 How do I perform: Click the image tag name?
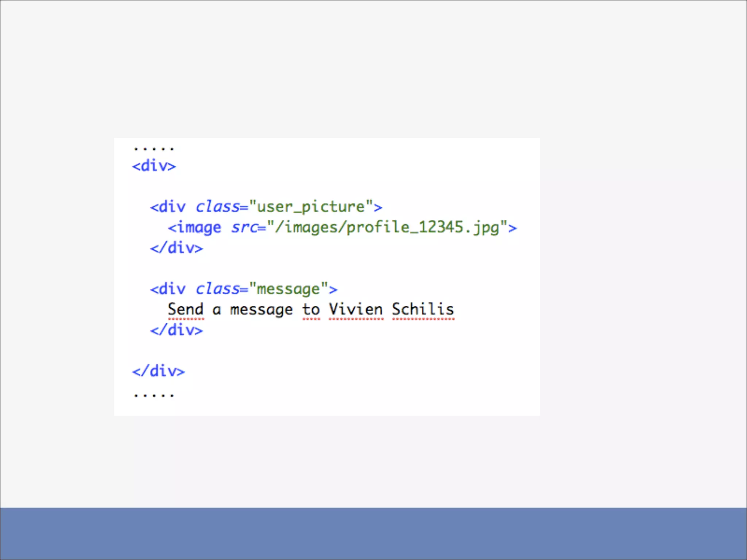[199, 228]
